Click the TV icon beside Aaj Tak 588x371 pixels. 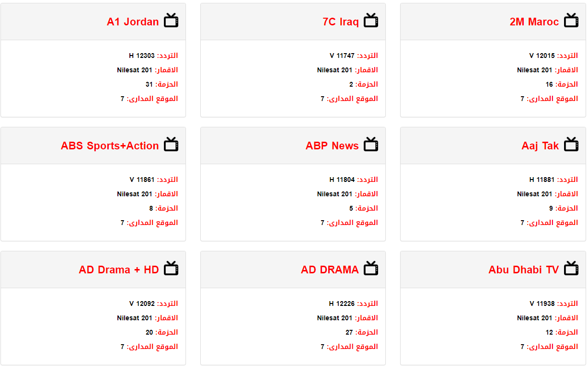click(571, 145)
